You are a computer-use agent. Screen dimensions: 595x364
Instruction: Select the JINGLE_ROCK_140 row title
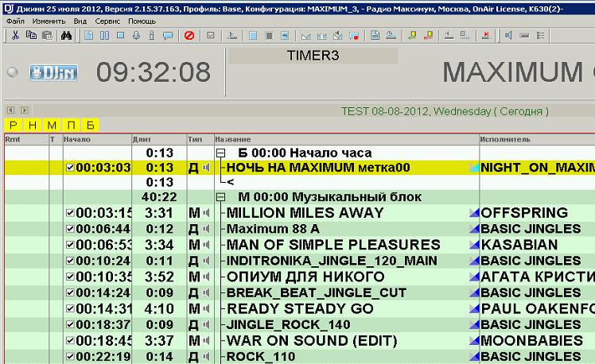coord(289,324)
